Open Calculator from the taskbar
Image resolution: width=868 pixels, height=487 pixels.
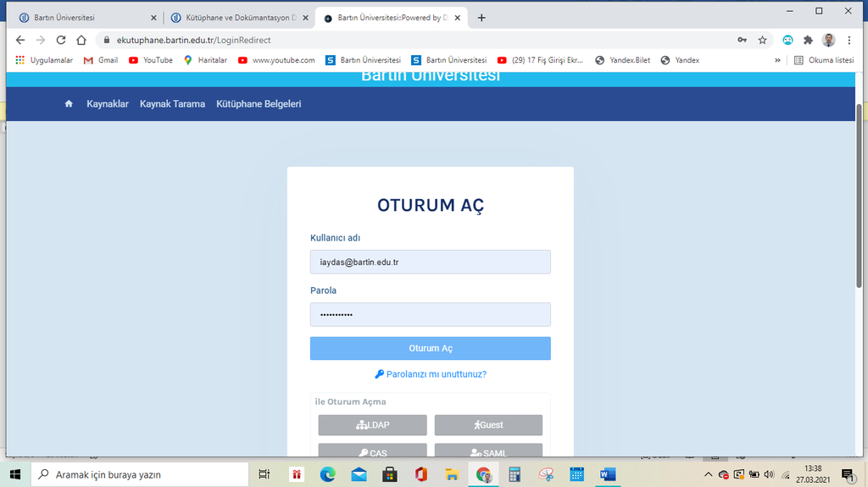click(x=514, y=474)
